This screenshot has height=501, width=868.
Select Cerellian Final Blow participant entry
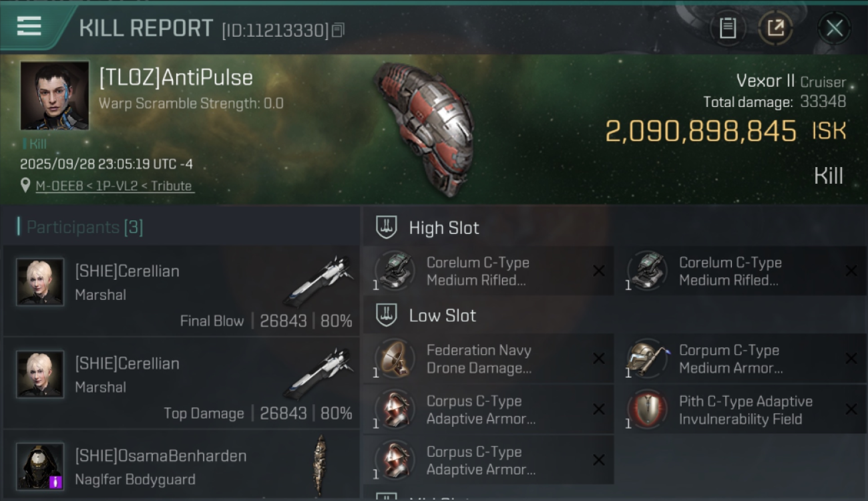click(181, 291)
